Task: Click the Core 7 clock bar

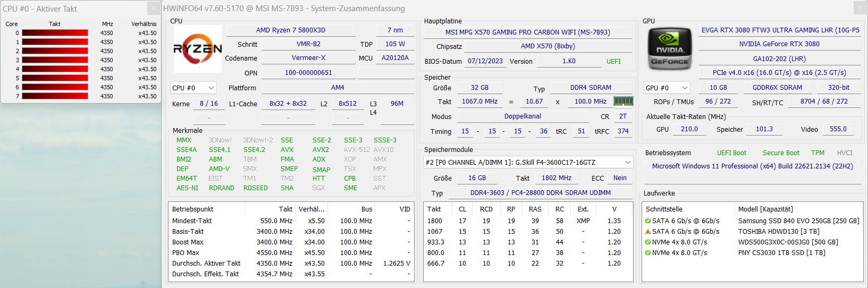Action: click(x=55, y=96)
